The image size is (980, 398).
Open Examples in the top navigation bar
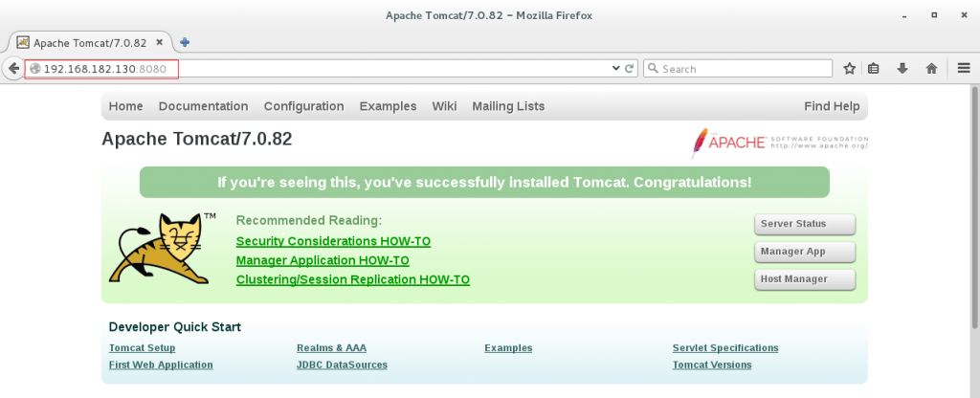(x=388, y=106)
